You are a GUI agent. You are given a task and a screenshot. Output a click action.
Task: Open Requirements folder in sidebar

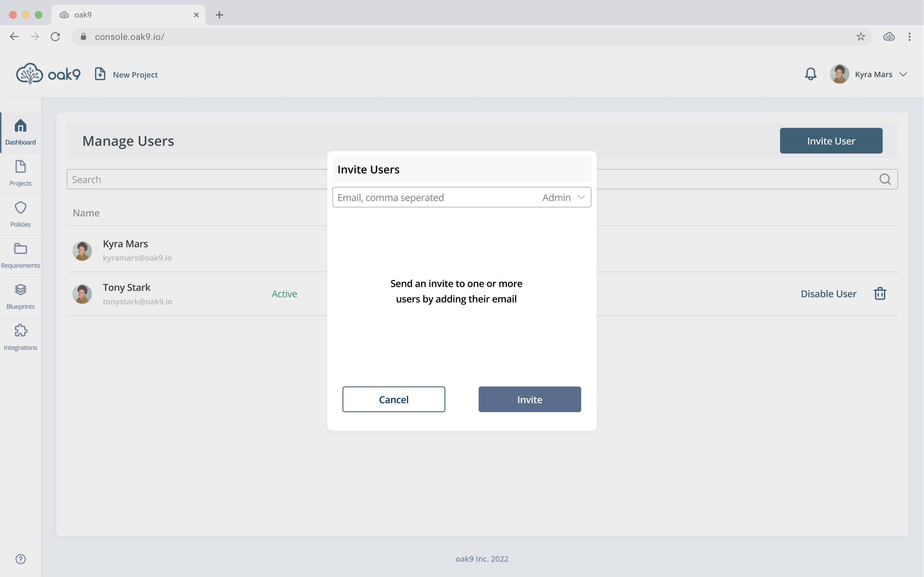click(x=20, y=255)
